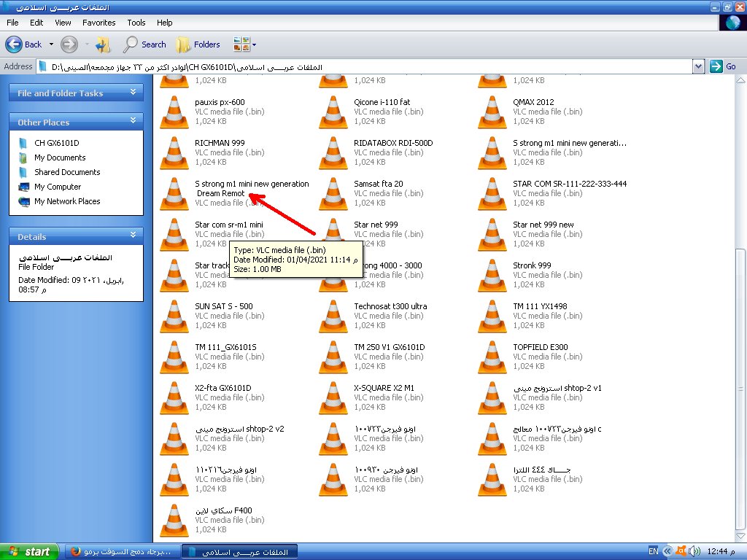Select the استرونج مينى shtop-2 v1 filename
Screen dimensions: 747x560
pyautogui.click(x=557, y=388)
